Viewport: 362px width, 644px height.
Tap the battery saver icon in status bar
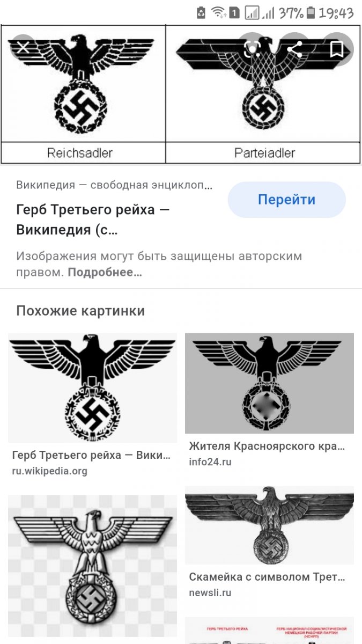click(x=201, y=12)
